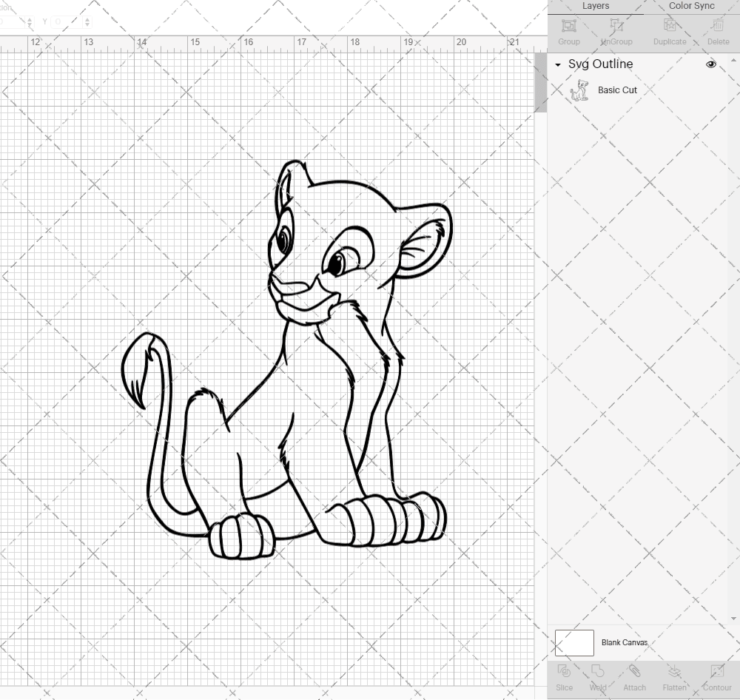The height and width of the screenshot is (700, 740).
Task: Collapse the Svg Outline layer group
Action: pyautogui.click(x=557, y=64)
